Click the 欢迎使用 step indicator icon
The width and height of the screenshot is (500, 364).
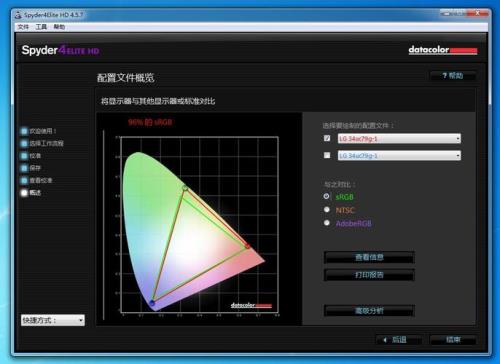tap(24, 131)
